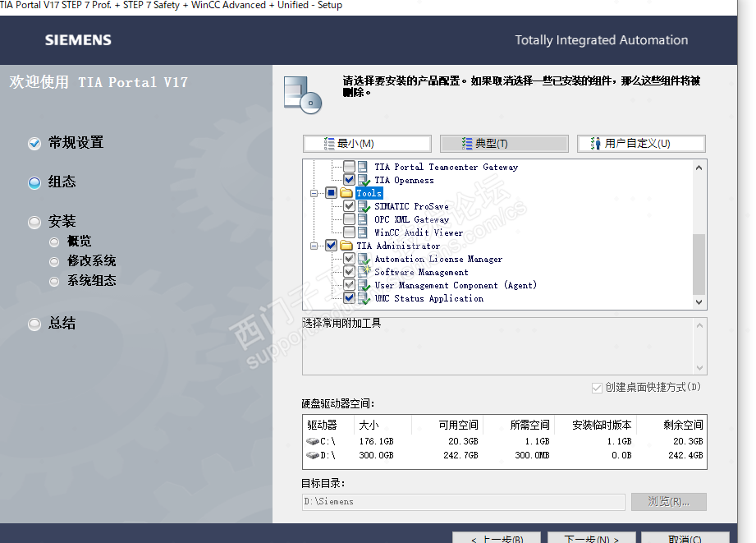Click the 概览 sub-step indicator
756x543 pixels.
(x=54, y=242)
